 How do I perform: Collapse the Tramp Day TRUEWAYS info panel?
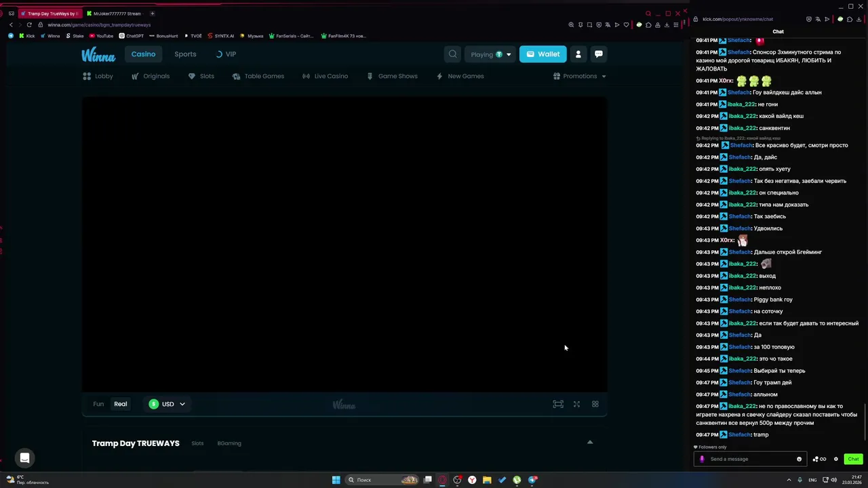click(x=589, y=443)
